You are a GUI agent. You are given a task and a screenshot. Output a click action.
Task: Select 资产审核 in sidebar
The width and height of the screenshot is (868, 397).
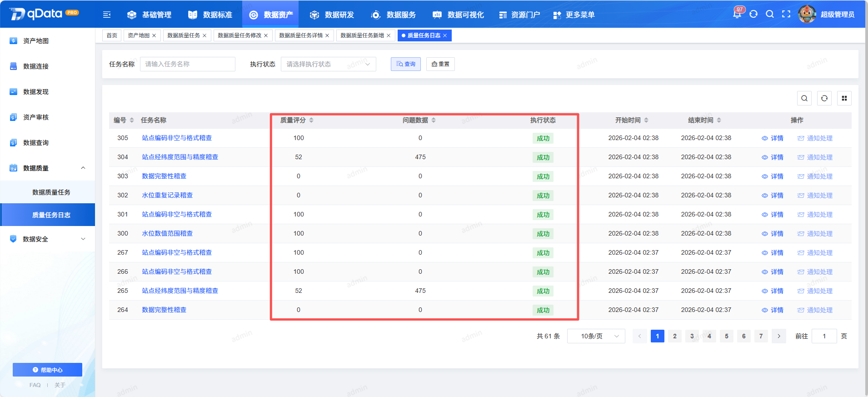[48, 117]
